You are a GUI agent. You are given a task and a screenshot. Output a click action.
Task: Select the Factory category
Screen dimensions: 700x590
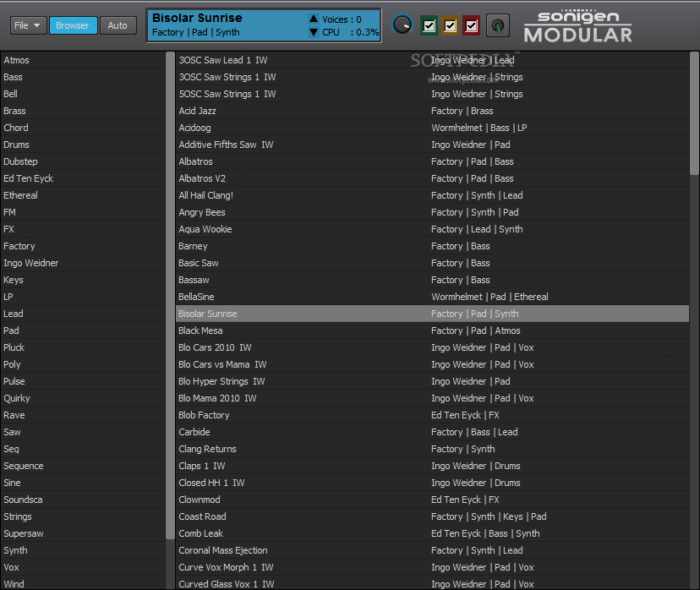(83, 246)
